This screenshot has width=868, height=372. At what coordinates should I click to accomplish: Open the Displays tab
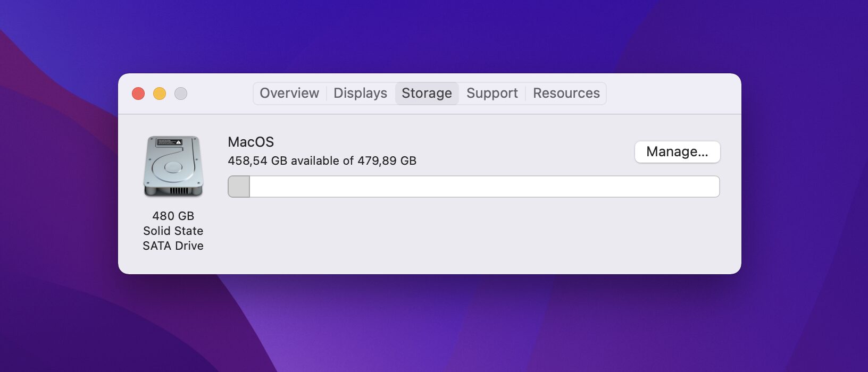click(360, 94)
